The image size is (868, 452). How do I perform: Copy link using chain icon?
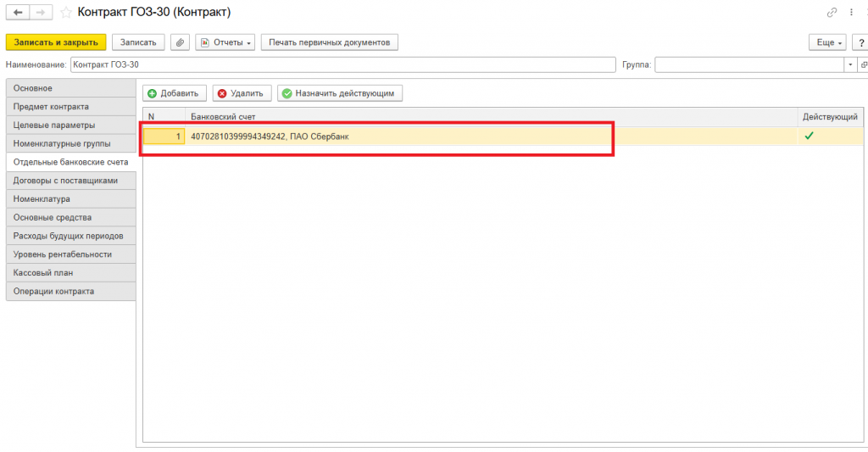tap(832, 12)
